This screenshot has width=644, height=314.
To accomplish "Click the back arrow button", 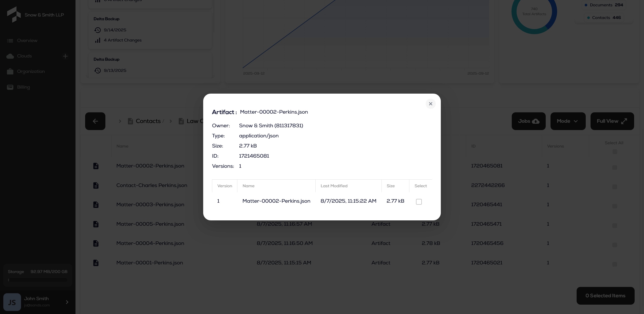I will pyautogui.click(x=95, y=121).
